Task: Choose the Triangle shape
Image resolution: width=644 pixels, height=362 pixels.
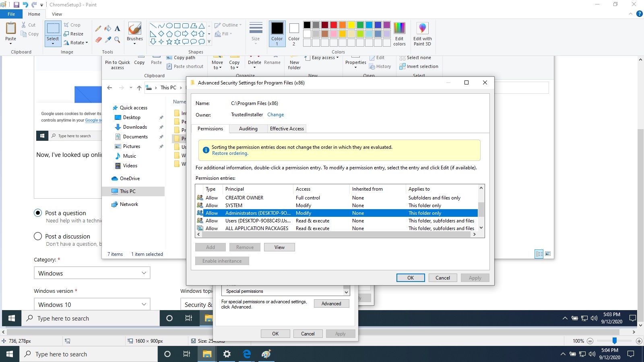Action: click(202, 26)
